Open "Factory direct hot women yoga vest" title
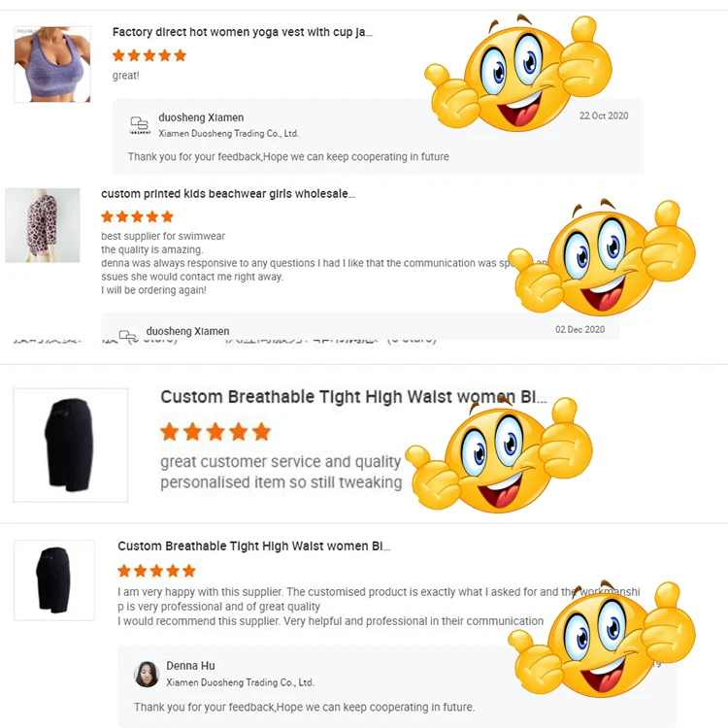Screen dimensions: 728x728 pyautogui.click(x=243, y=32)
